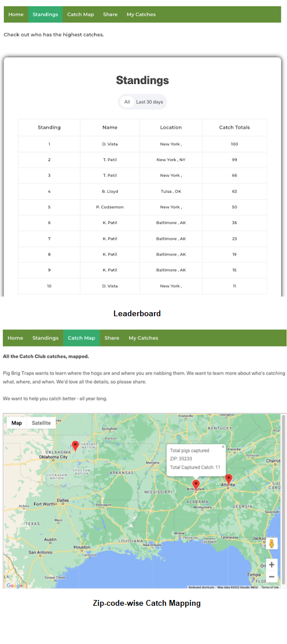Activate the Street View pegman icon
Image resolution: width=287 pixels, height=644 pixels.
click(x=271, y=544)
